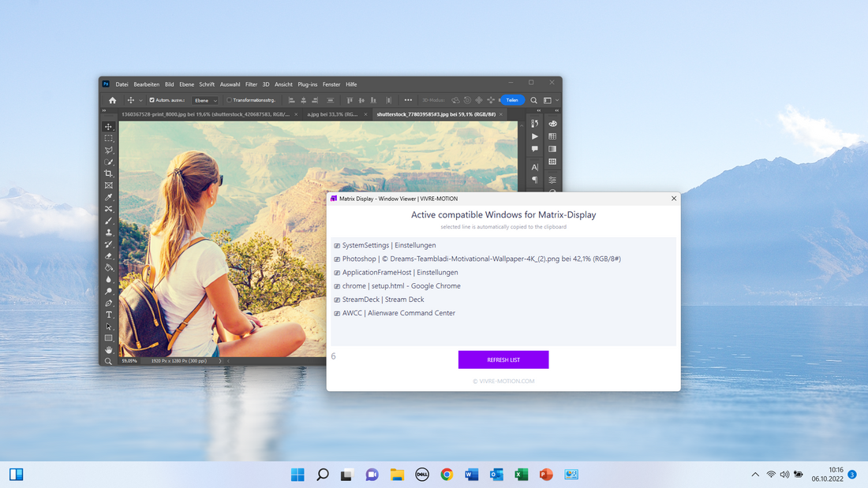This screenshot has height=488, width=868.
Task: Click the REFRESH LIST button
Action: [x=503, y=359]
